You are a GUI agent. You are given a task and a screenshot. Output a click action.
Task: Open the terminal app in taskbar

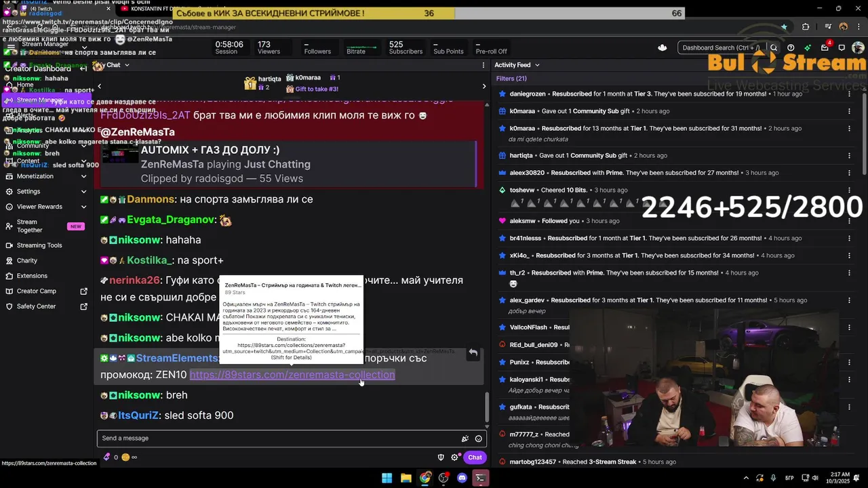[x=480, y=478]
